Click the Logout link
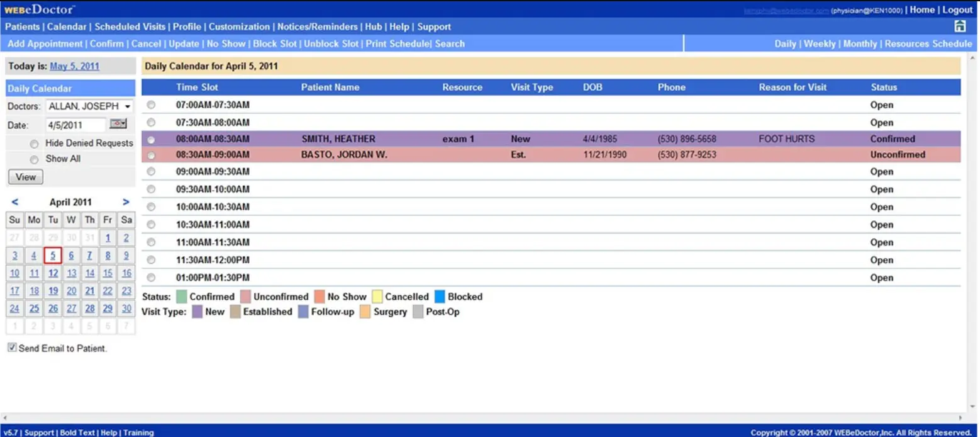The width and height of the screenshot is (980, 437). point(957,9)
